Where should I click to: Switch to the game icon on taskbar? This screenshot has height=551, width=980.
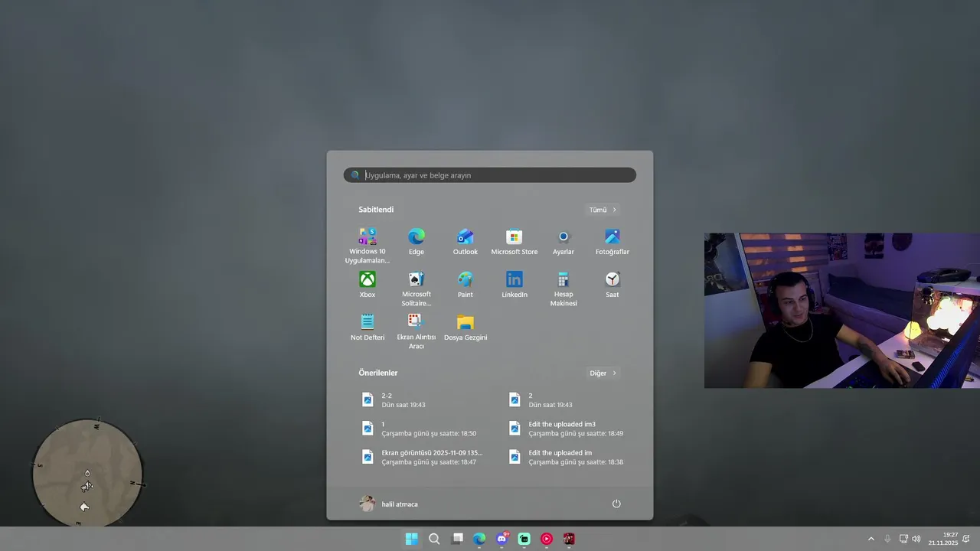[569, 539]
